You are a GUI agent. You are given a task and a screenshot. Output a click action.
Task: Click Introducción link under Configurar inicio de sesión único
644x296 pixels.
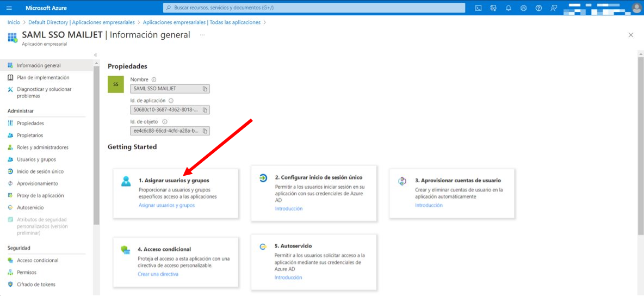(289, 208)
